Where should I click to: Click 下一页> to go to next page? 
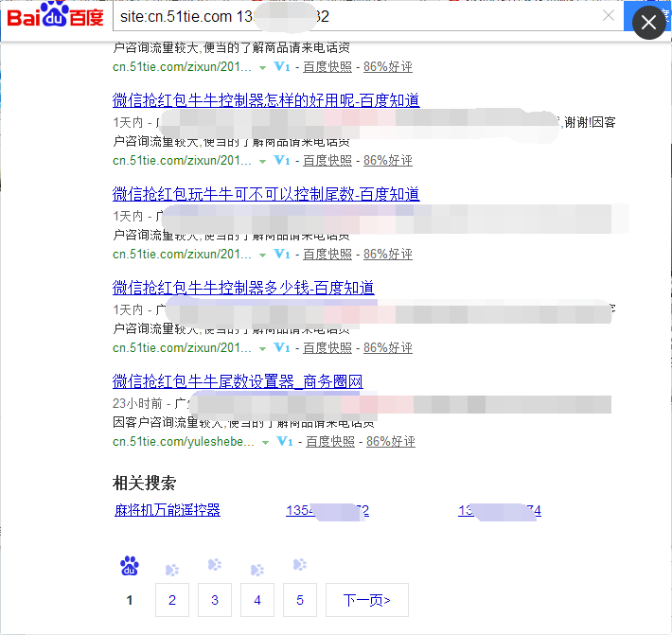pyautogui.click(x=367, y=600)
